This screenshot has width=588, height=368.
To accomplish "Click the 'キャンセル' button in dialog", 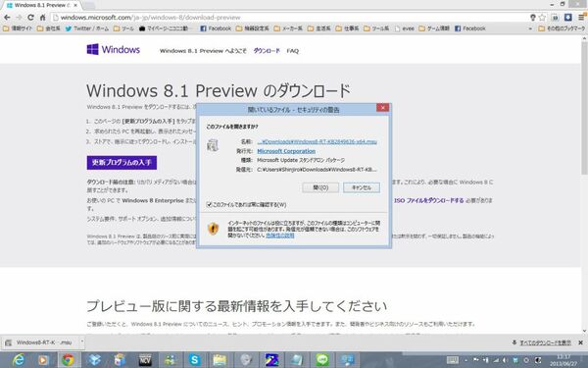I will [x=362, y=187].
